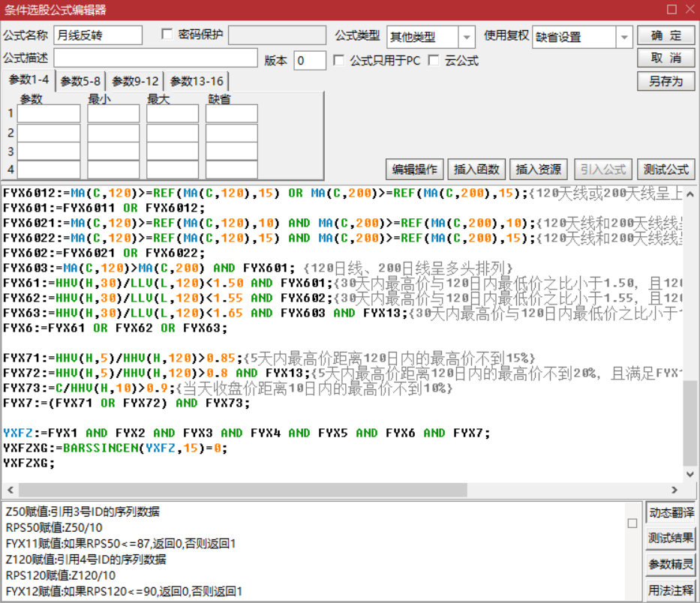Viewport: 700px width, 603px height.
Task: Click code line starting FYX6:=FYX61
Action: [116, 328]
